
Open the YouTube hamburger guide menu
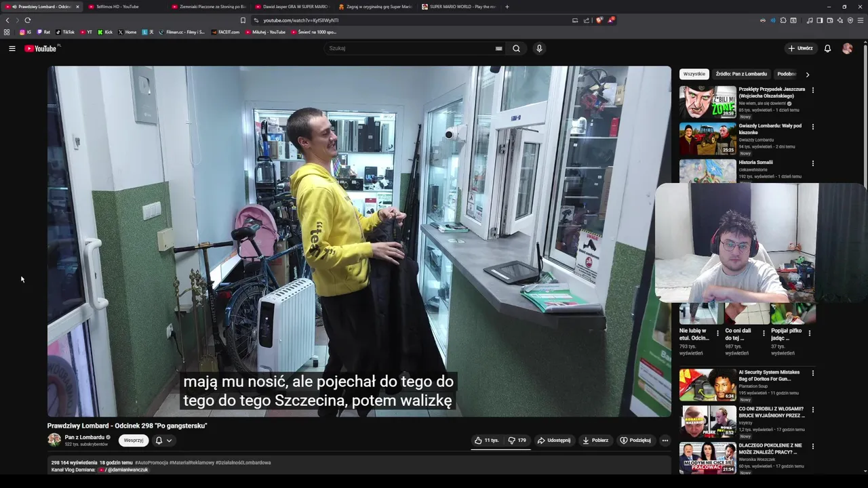click(x=12, y=48)
